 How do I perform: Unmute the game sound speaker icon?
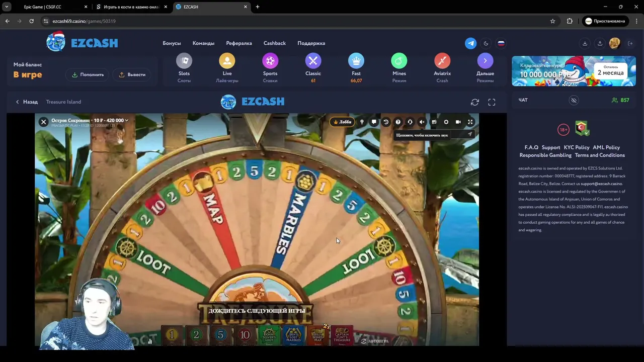click(x=422, y=122)
